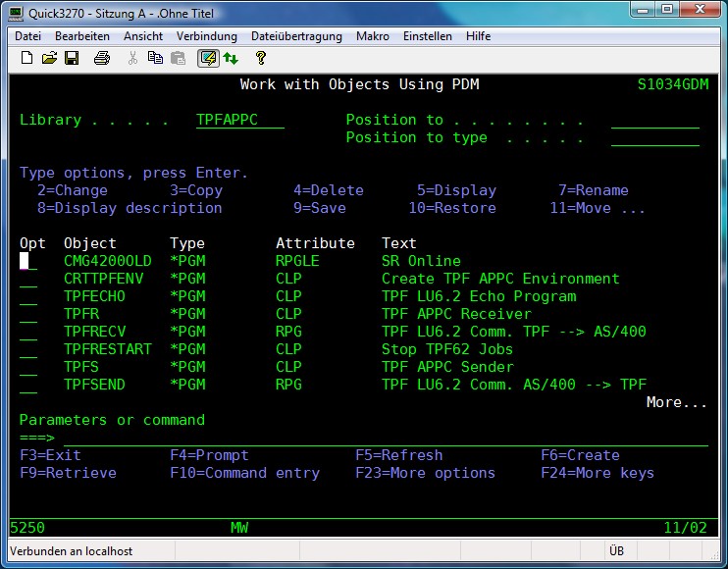Click the F10=Command entry label
This screenshot has height=569, width=728.
click(244, 473)
